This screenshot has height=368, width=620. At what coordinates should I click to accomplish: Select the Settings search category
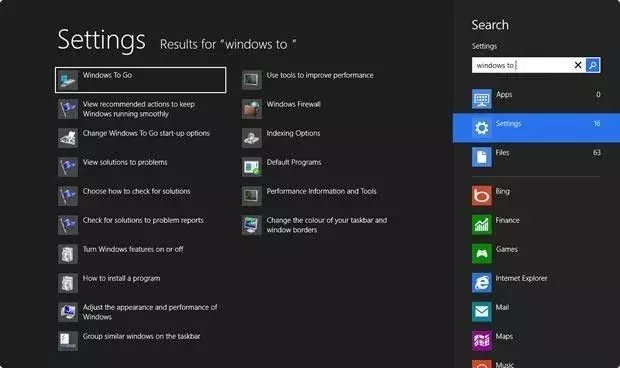(536, 128)
